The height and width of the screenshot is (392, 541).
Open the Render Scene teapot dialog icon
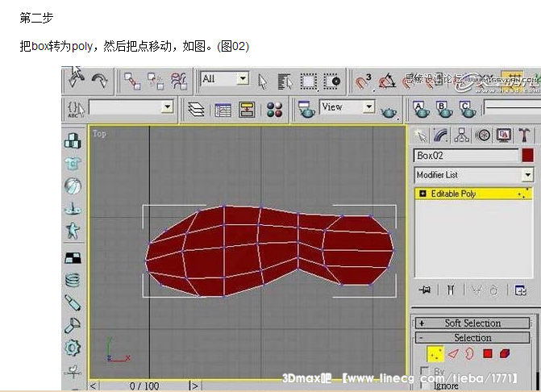[x=306, y=109]
